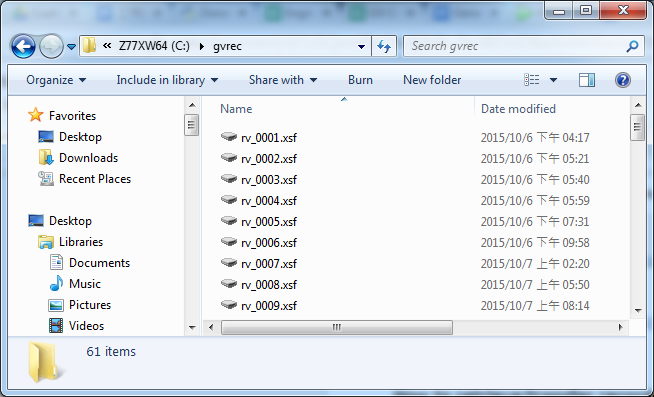
Task: Select Favorites in the navigation pane
Action: click(72, 116)
